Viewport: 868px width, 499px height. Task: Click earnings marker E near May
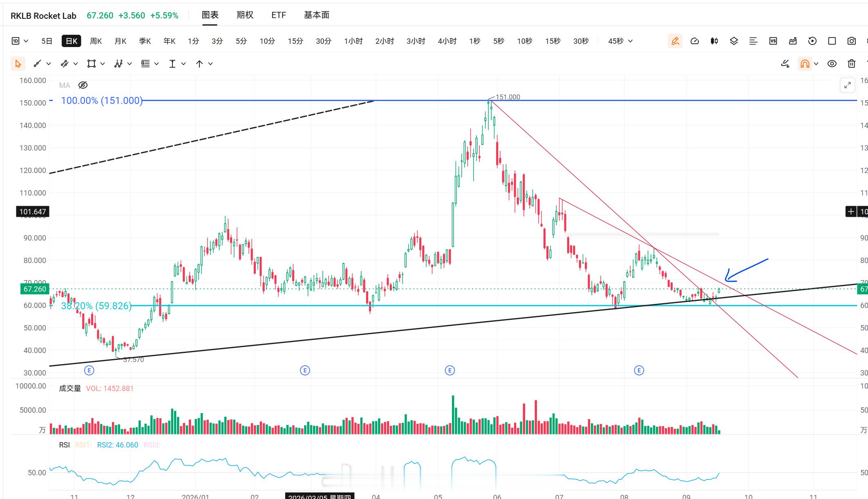tap(450, 371)
